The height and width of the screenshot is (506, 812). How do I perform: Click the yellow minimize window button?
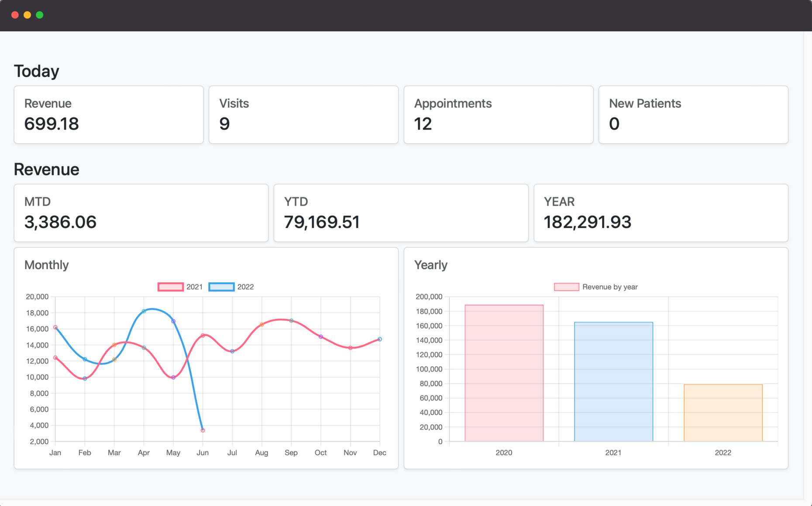point(27,15)
